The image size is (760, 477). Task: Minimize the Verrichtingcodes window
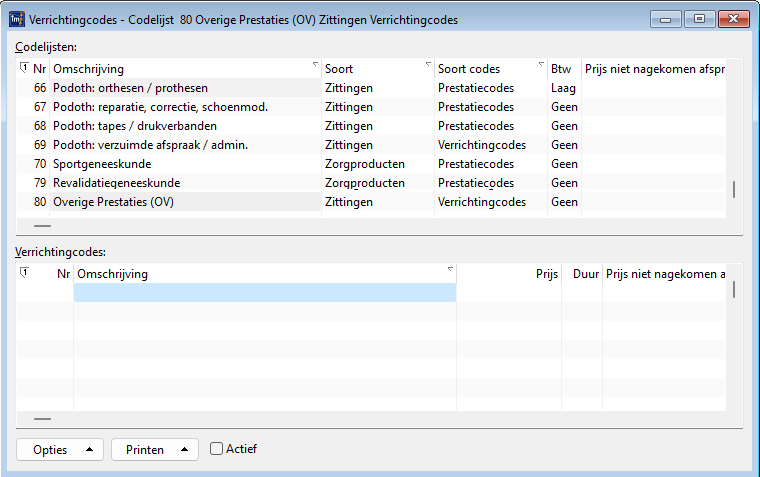[665, 19]
